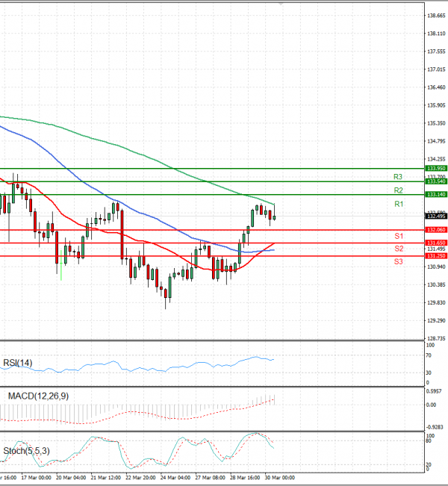Click the 135.905 price axis value
The image size is (448, 486).
point(436,105)
